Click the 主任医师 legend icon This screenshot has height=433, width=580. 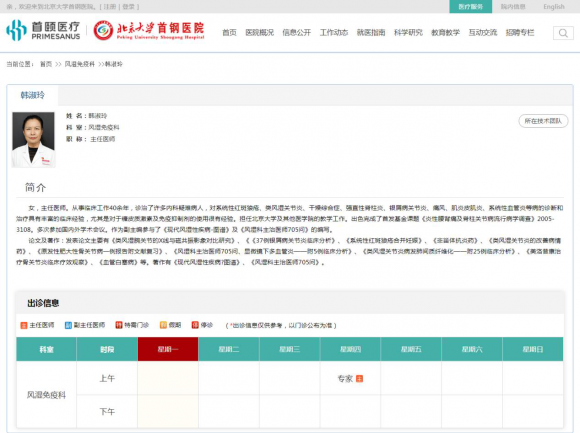coord(24,325)
